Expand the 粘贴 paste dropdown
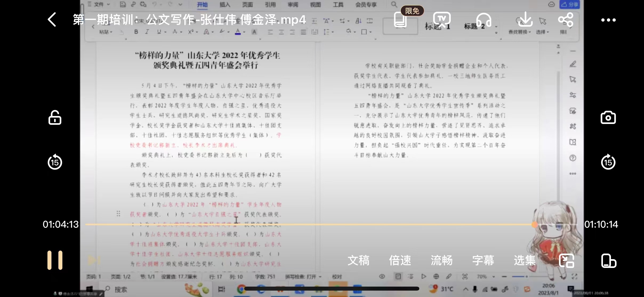Viewport: 644px width, 297px height. tap(106, 32)
